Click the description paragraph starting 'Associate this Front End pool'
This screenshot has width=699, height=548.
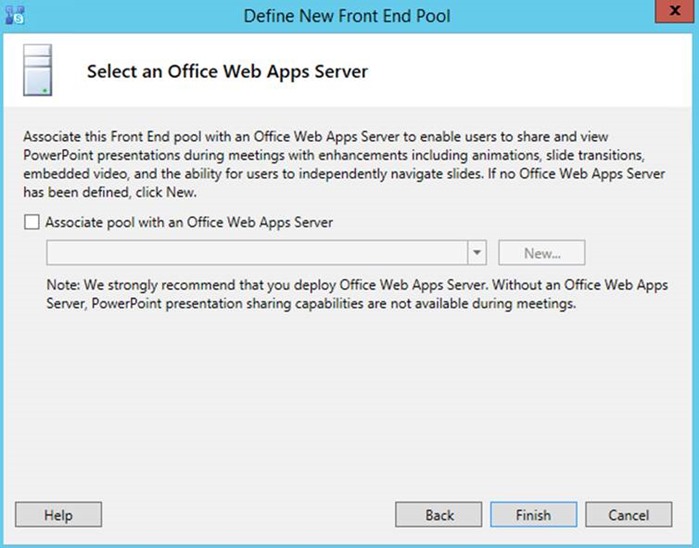tap(344, 164)
